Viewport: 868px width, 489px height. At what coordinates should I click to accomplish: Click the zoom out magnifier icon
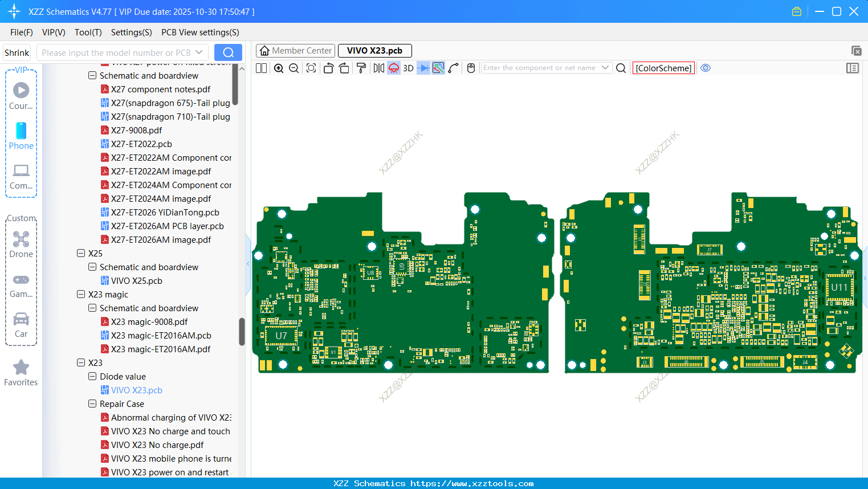[294, 68]
